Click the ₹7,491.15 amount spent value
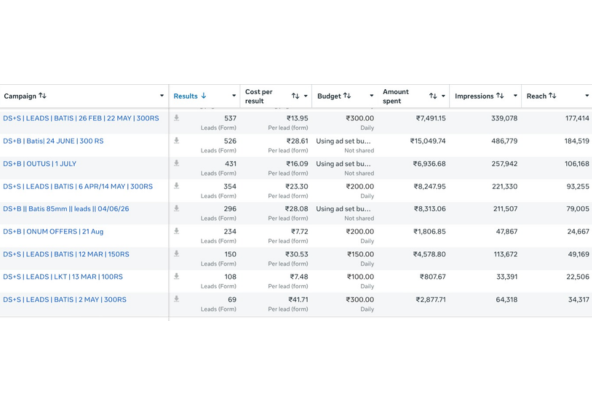The image size is (592, 405). pyautogui.click(x=431, y=119)
